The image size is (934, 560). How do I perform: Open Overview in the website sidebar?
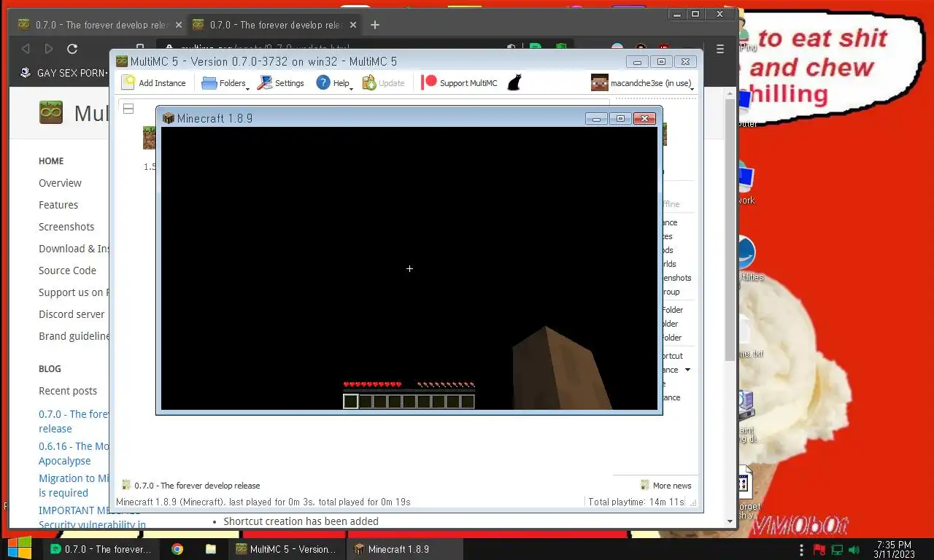point(60,183)
